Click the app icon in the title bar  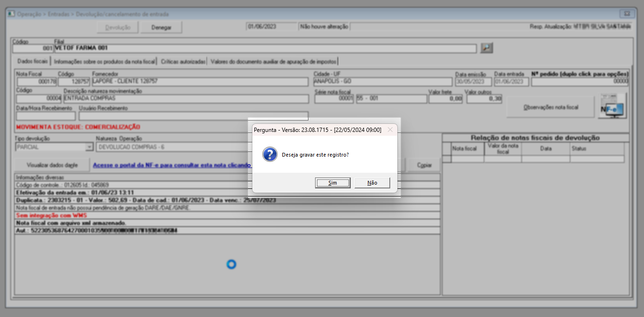point(11,14)
